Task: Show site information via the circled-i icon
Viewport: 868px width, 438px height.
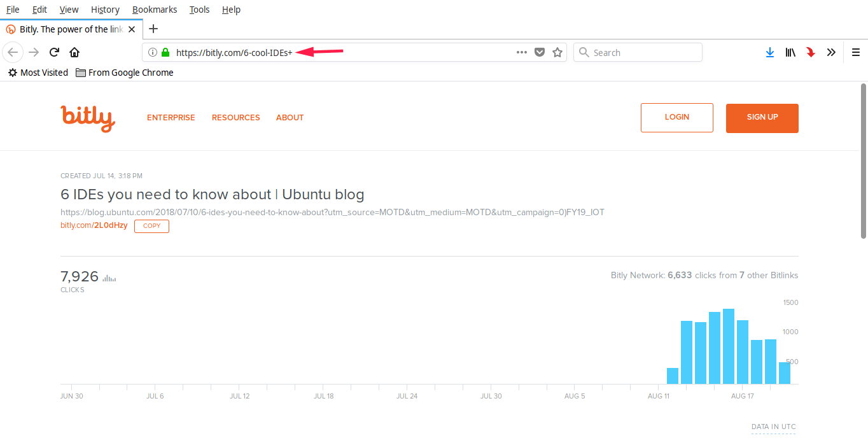Action: click(x=152, y=52)
